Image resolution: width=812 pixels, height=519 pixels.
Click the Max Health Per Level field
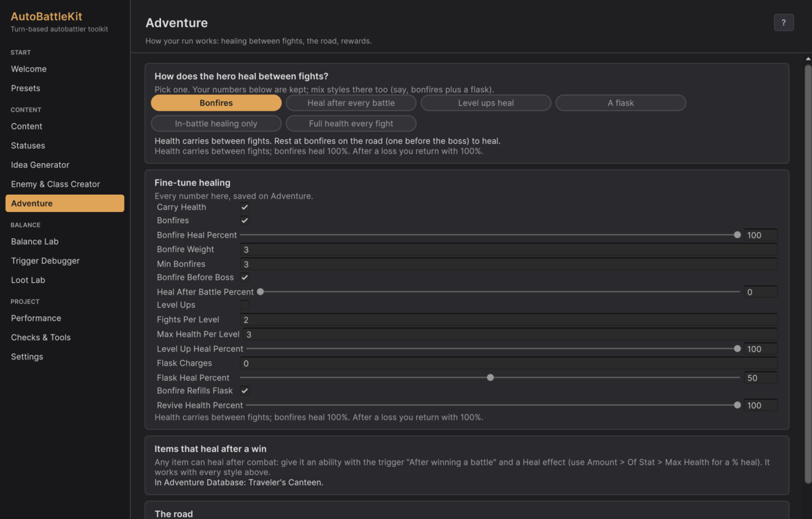510,335
